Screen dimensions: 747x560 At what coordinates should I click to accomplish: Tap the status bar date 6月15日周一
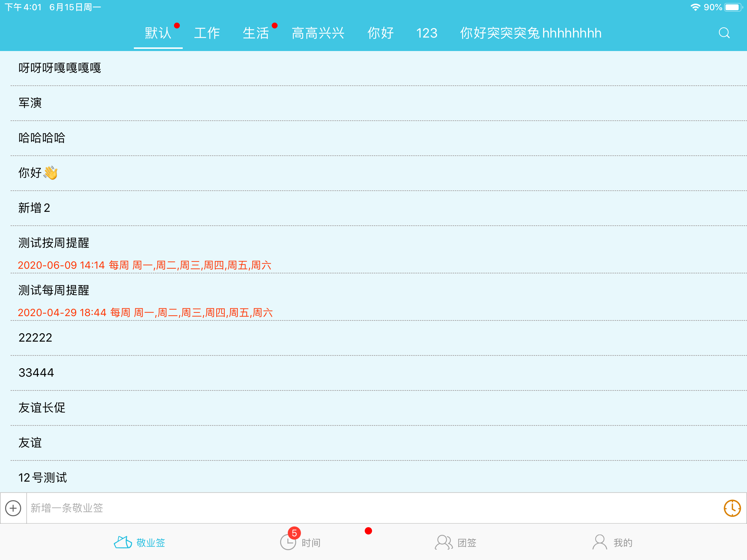point(75,7)
